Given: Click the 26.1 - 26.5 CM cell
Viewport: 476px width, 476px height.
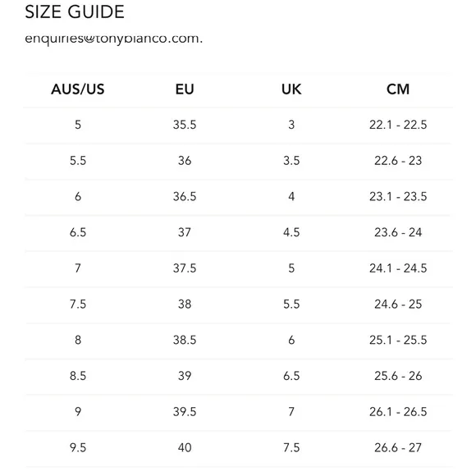Looking at the screenshot, I should 398,412.
